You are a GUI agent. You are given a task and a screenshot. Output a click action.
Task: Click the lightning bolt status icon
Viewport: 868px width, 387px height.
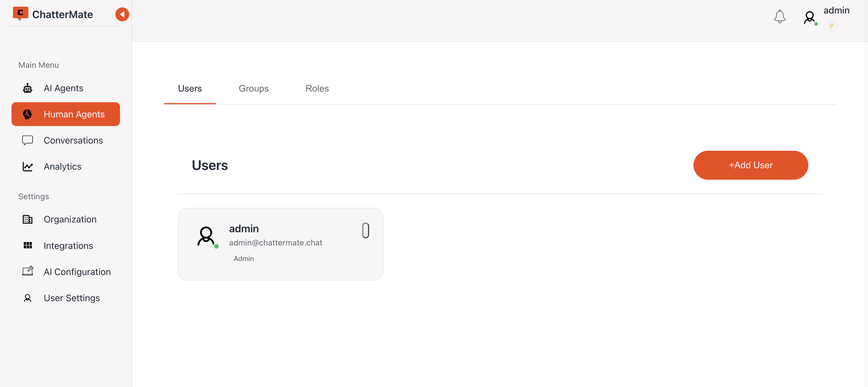832,25
